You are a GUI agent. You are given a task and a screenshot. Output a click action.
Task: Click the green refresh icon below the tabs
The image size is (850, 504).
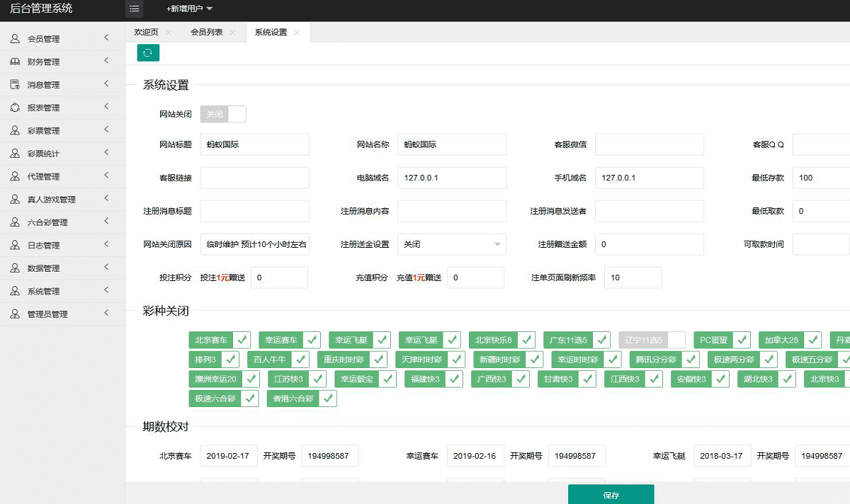[x=148, y=52]
